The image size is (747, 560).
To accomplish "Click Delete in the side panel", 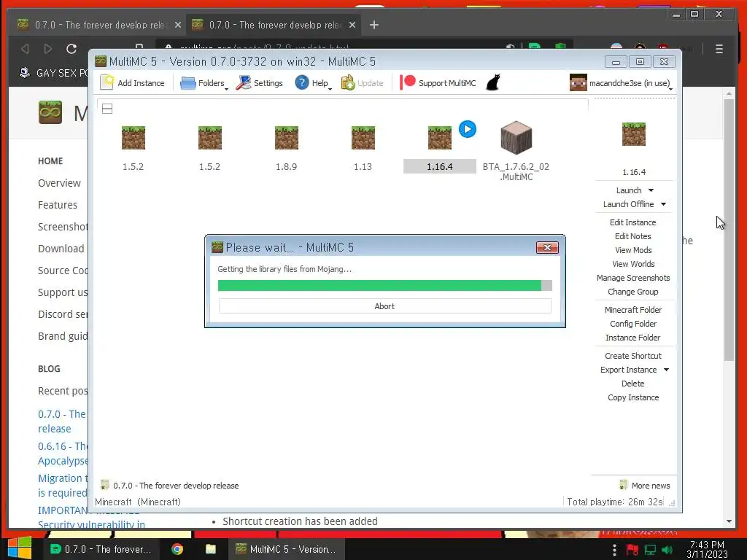I will 632,384.
